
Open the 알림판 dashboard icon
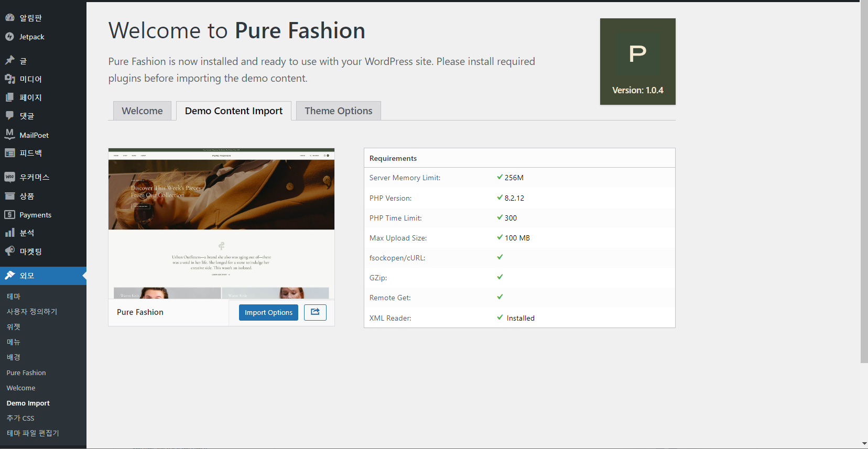point(9,18)
